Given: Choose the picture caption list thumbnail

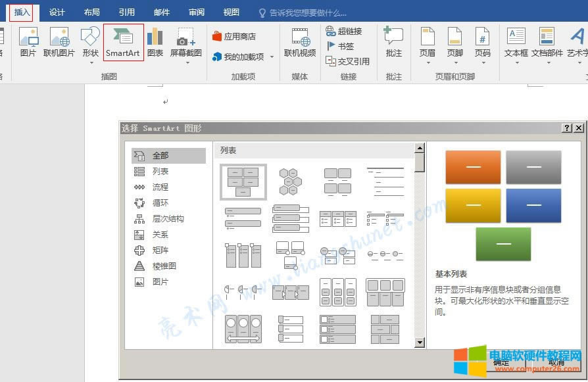Looking at the screenshot, I should (337, 182).
